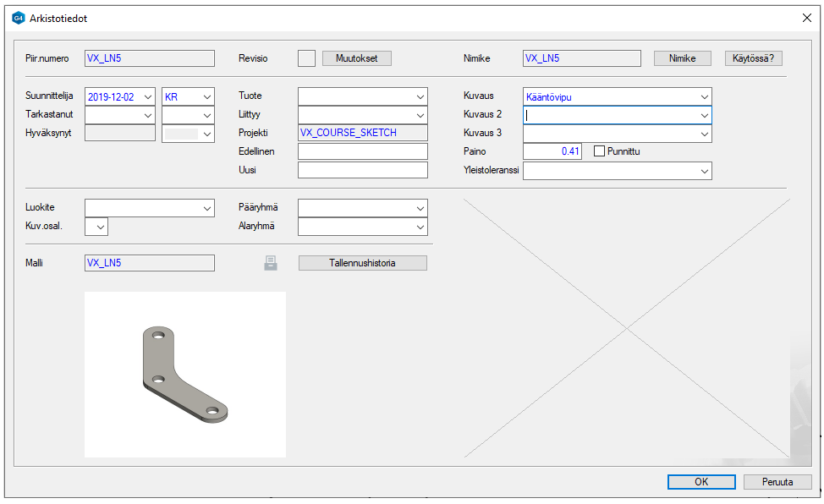
Task: Open the Suunnittelija date dropdown
Action: (148, 97)
